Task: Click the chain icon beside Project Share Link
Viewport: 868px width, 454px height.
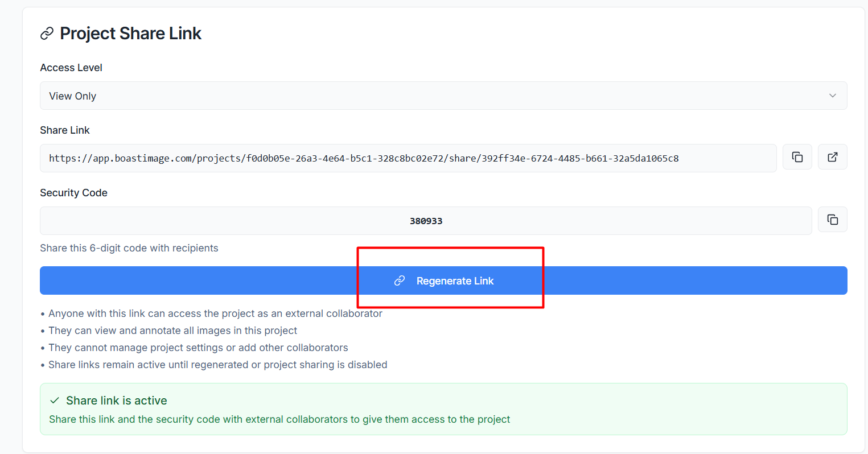Action: (x=47, y=34)
